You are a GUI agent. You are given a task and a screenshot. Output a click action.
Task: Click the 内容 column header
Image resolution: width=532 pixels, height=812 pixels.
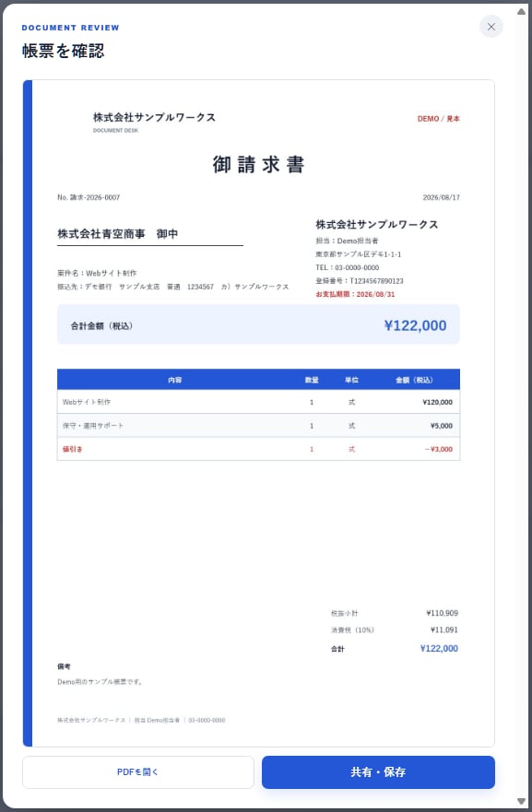point(175,380)
